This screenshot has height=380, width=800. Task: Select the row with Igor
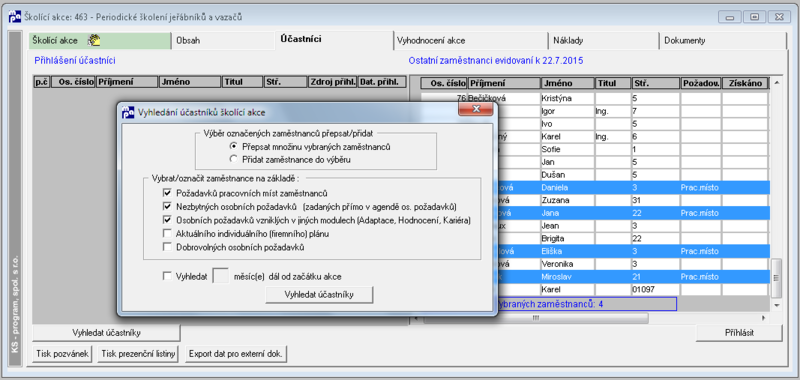pos(594,110)
